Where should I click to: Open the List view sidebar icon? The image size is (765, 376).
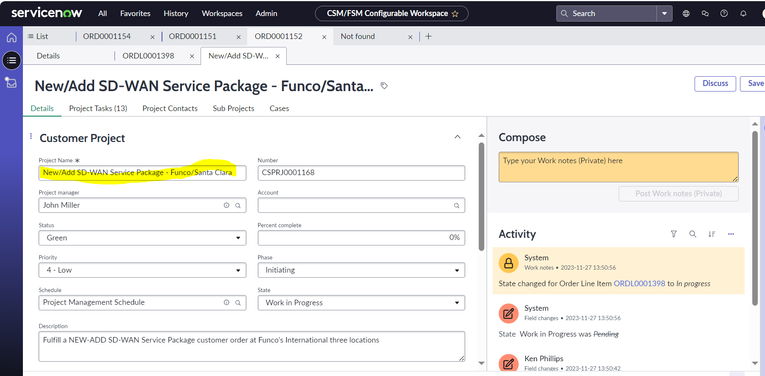click(x=11, y=60)
